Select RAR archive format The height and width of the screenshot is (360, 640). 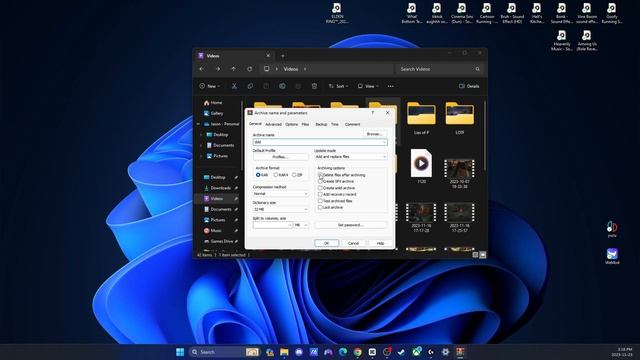[258, 175]
